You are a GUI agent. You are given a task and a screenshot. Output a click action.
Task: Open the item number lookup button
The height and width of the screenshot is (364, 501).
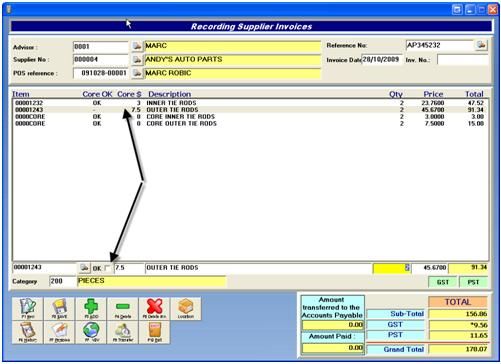click(84, 268)
